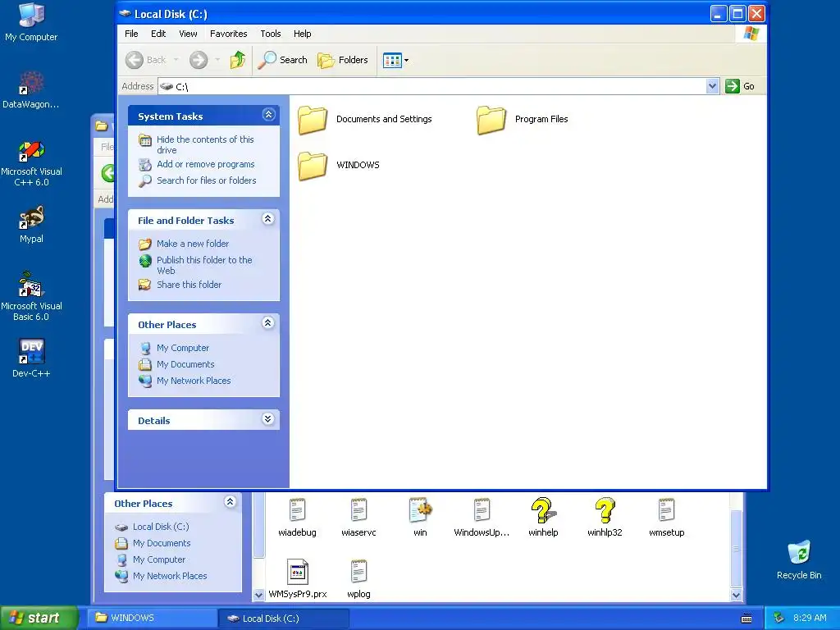Click My Network Places in WINDOWS window sidebar
Viewport: 840px width, 630px height.
(x=170, y=576)
